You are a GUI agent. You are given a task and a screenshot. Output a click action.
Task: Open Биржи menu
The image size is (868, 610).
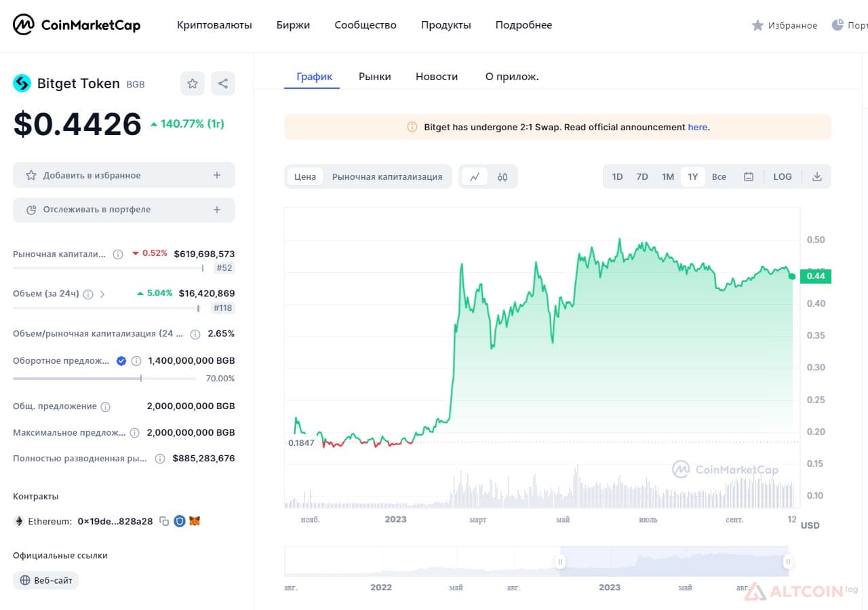pos(293,25)
